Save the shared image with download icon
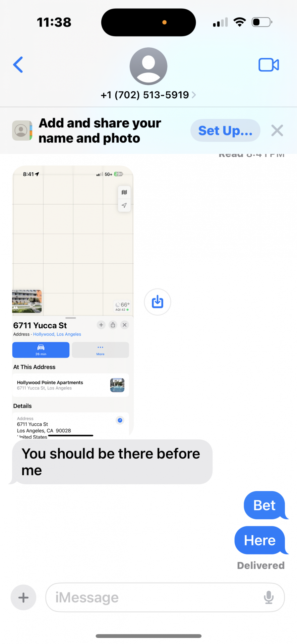The image size is (297, 644). [158, 302]
